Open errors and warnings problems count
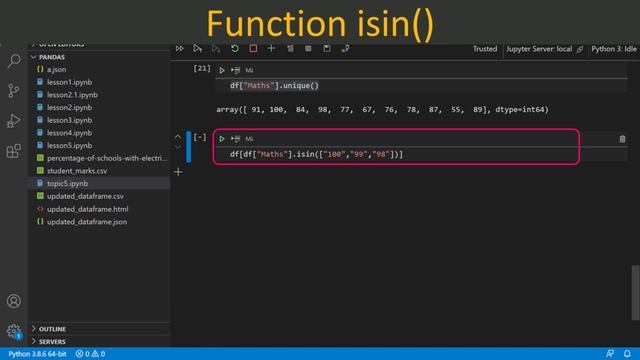Screen dimensions: 640x360 click(90, 354)
